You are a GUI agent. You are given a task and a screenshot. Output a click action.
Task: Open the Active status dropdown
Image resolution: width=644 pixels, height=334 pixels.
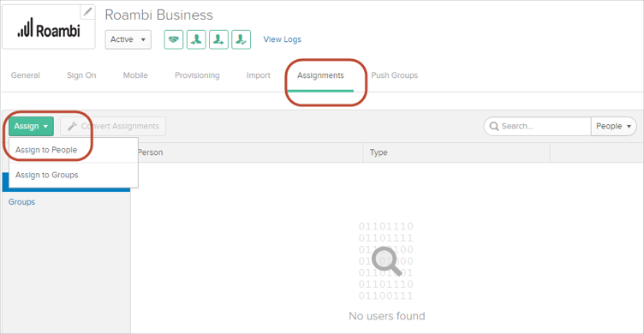point(128,39)
